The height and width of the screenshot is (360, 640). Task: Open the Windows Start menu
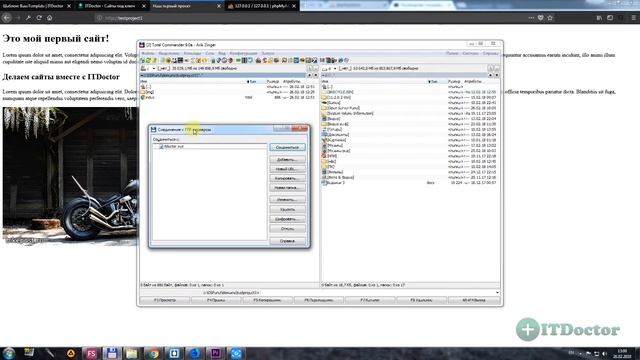(x=9, y=353)
